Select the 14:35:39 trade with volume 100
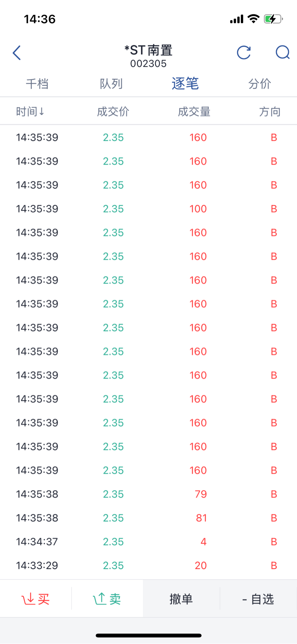 pyautogui.click(x=148, y=209)
